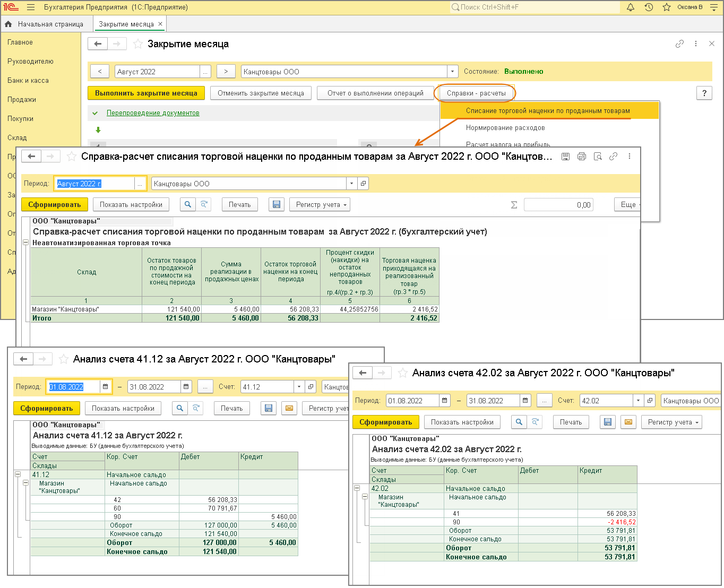Save diskette icon in Анализ счета 42.02

(608, 422)
